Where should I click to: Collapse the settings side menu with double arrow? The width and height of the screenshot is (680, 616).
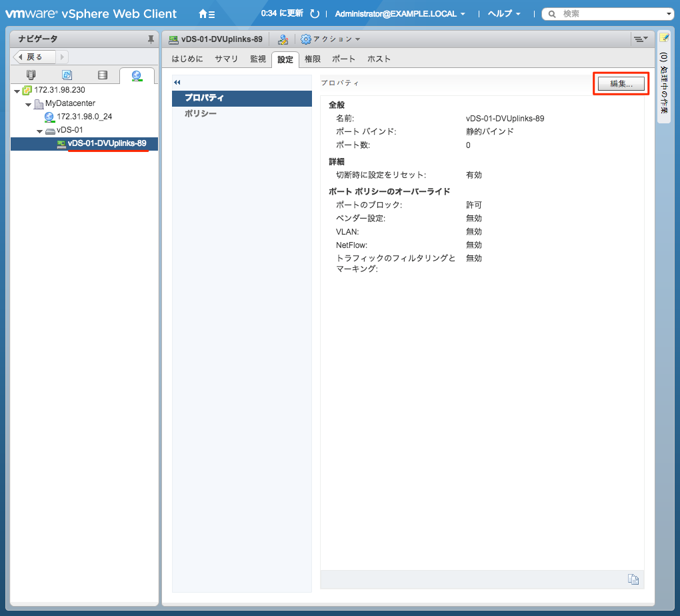click(x=177, y=83)
